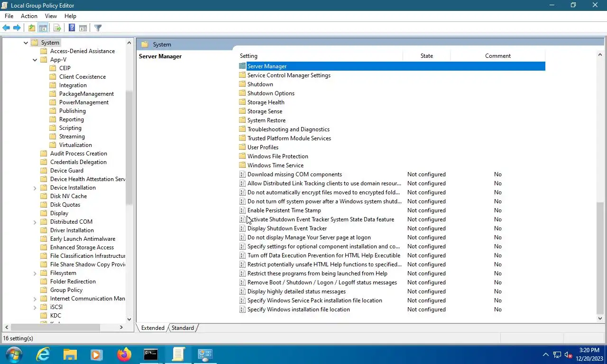
Task: Click the Local Group Policy Editor title icon
Action: [x=5, y=5]
